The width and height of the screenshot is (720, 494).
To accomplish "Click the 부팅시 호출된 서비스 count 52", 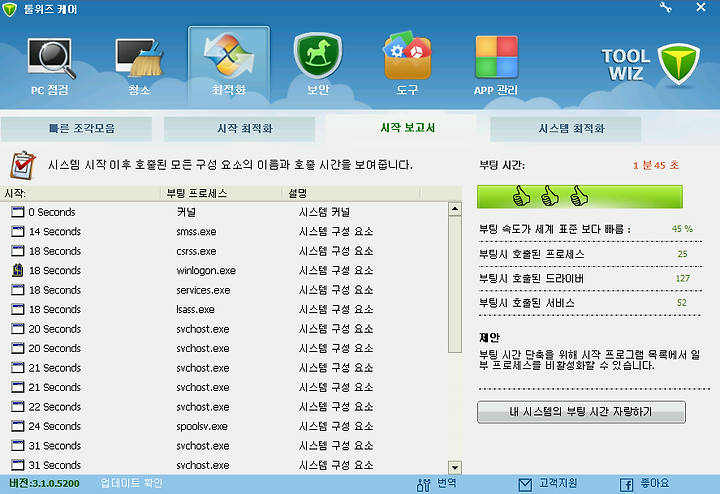I will (x=681, y=303).
